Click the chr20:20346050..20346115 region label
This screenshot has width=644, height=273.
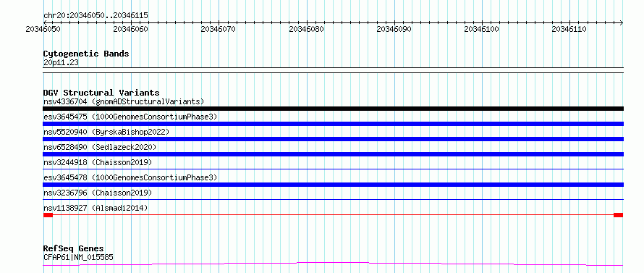click(x=96, y=16)
